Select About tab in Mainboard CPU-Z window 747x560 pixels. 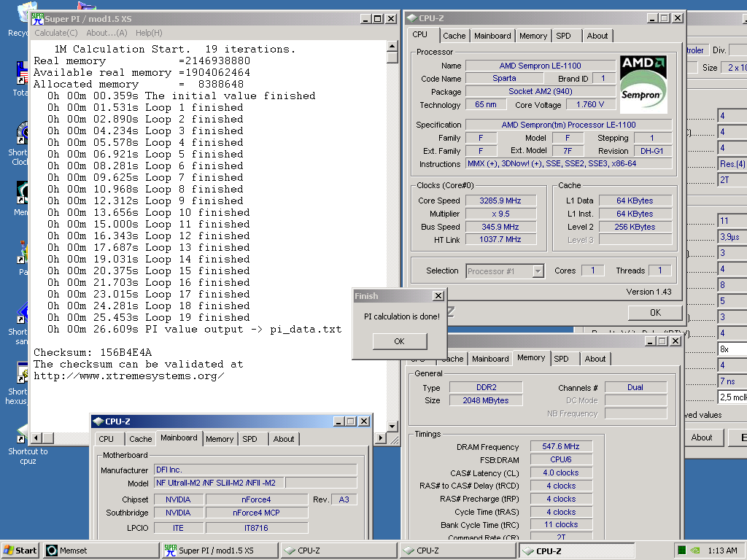(284, 439)
